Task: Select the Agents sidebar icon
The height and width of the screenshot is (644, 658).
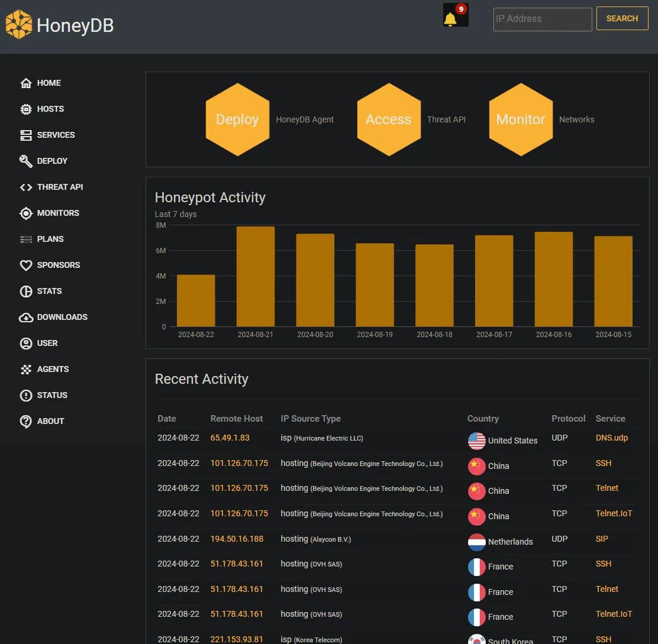Action: tap(26, 369)
